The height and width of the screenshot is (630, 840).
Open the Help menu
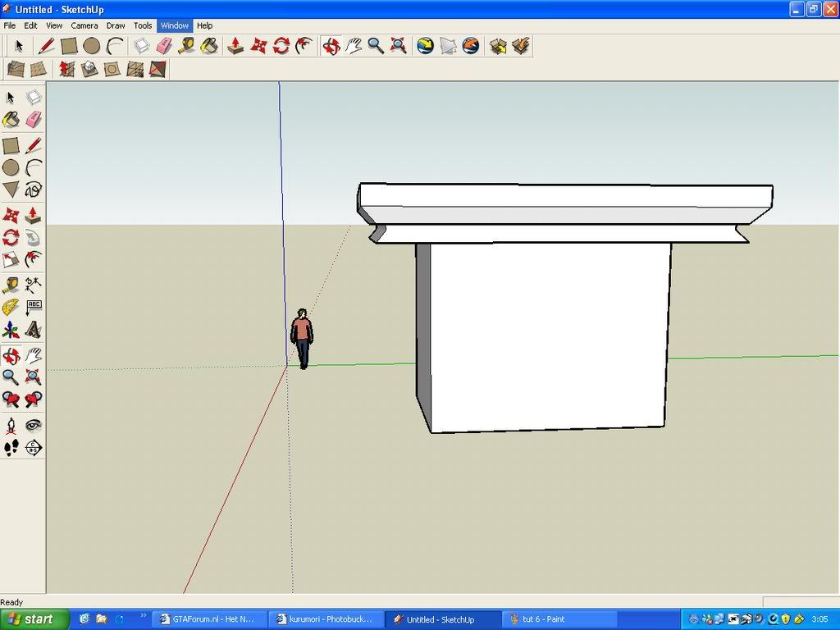tap(204, 25)
